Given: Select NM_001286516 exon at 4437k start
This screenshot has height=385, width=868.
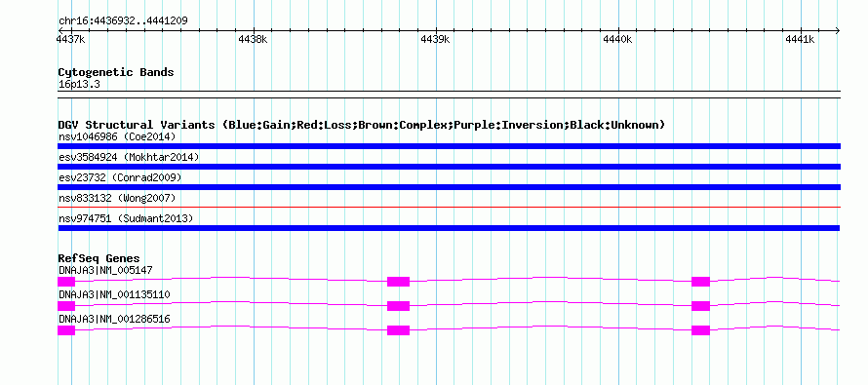Looking at the screenshot, I should (x=66, y=330).
